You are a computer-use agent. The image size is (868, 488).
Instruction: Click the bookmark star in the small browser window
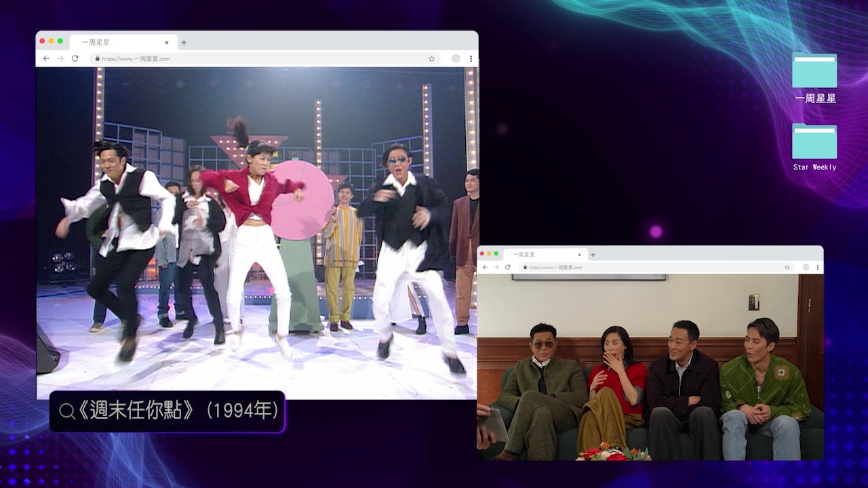[x=787, y=267]
